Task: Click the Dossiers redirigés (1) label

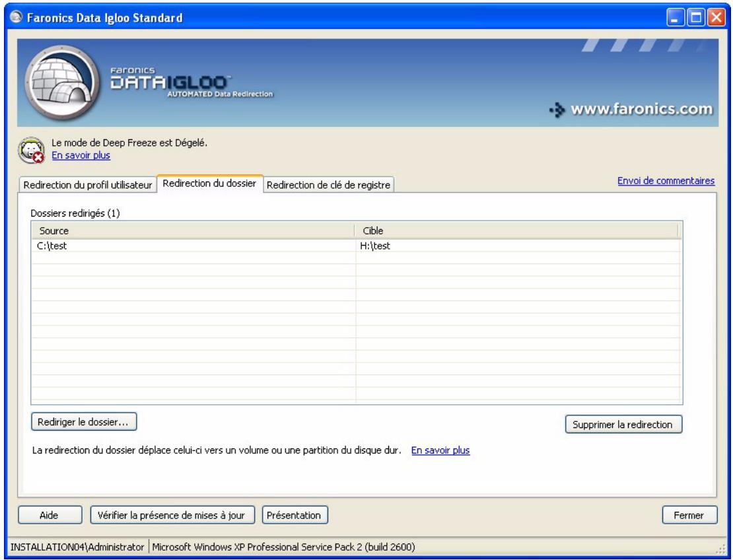Action: tap(75, 213)
